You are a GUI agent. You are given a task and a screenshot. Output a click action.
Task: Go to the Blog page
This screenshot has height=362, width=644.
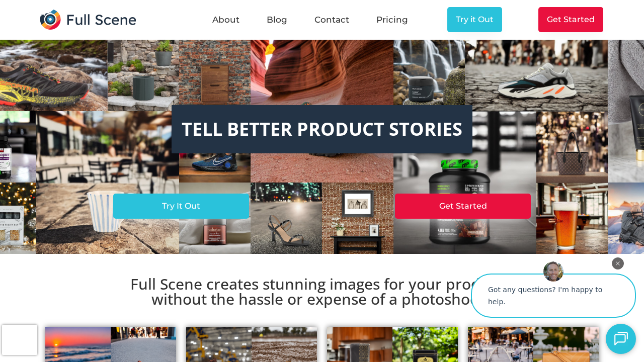pos(277,20)
